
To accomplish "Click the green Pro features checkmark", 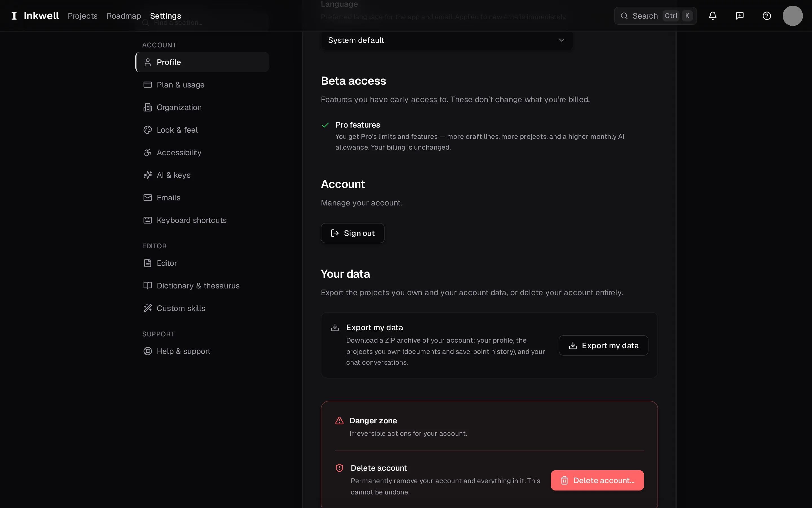I will [x=325, y=125].
